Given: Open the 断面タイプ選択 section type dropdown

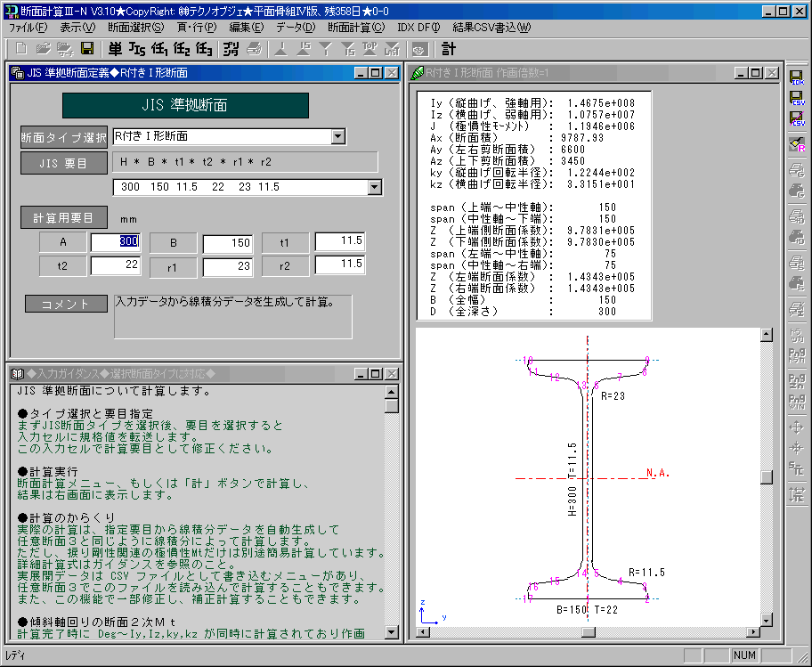Looking at the screenshot, I should click(x=337, y=136).
